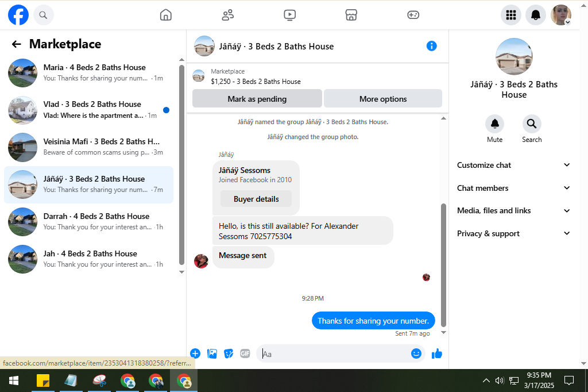588x392 pixels.
Task: Go to the Home icon
Action: (166, 15)
